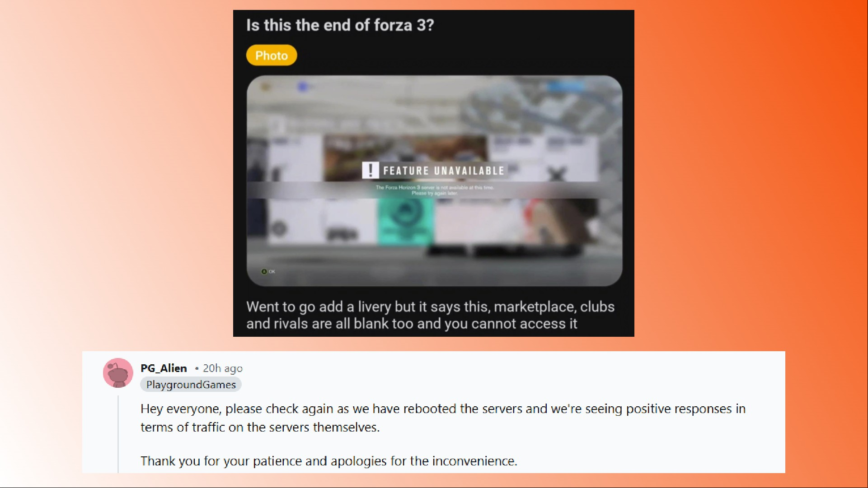Screen dimensions: 868x488
Task: Click the comment paragraph about rebooted servers
Action: tap(443, 418)
